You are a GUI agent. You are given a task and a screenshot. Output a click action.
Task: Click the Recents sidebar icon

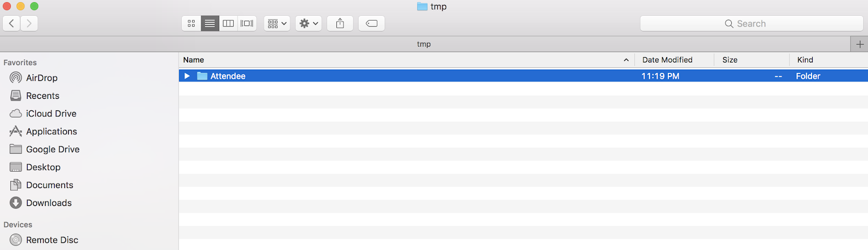[16, 96]
